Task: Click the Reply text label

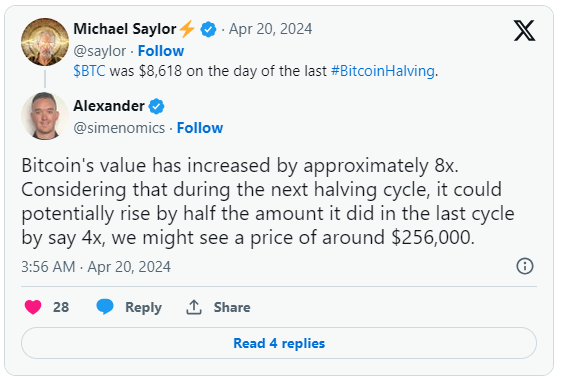Action: pyautogui.click(x=143, y=308)
